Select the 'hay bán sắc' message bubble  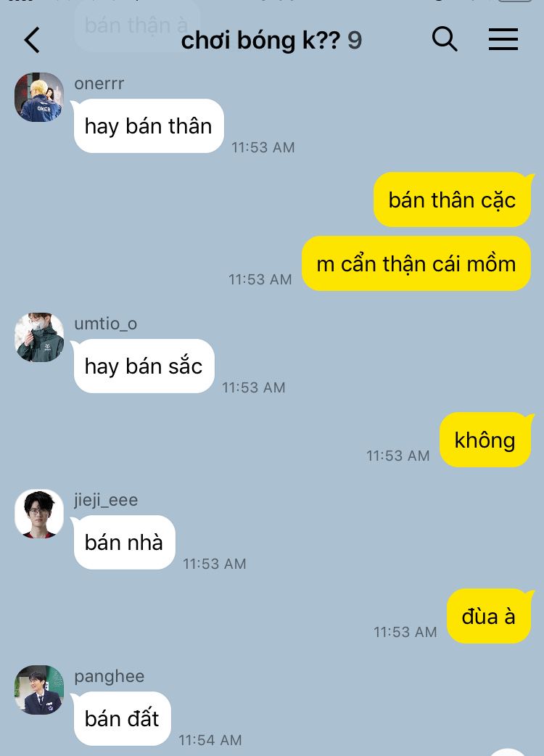(x=144, y=366)
